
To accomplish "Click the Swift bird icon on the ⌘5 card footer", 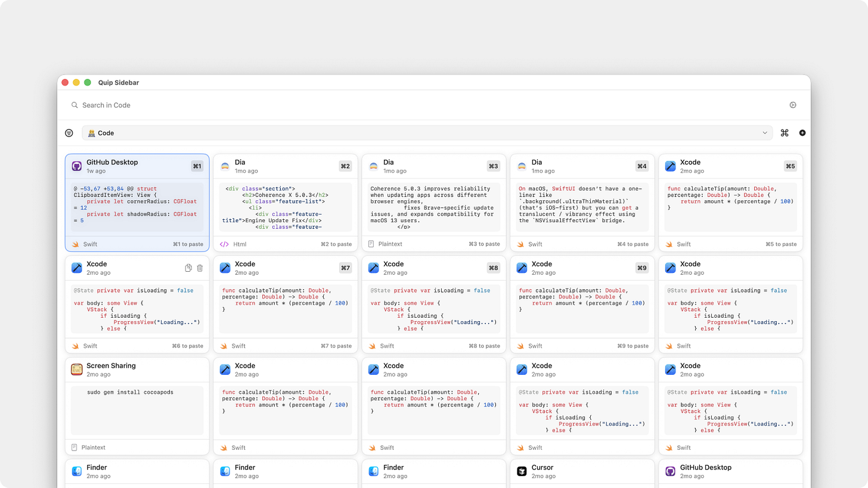I will [669, 244].
